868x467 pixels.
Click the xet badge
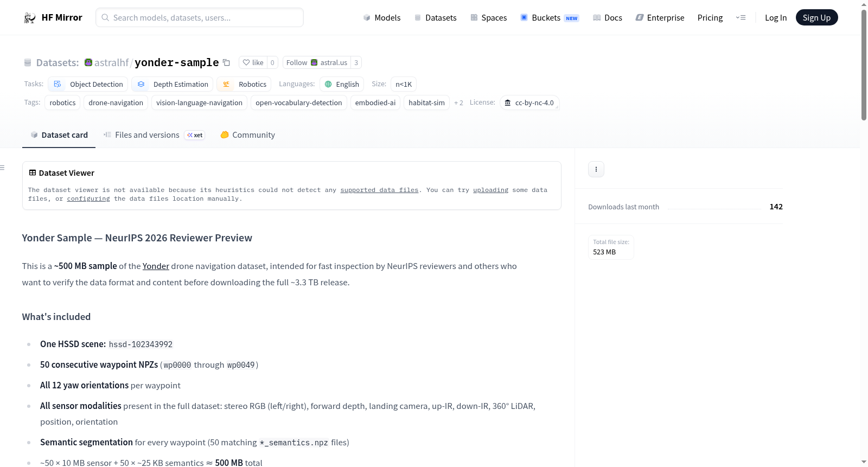pos(195,135)
